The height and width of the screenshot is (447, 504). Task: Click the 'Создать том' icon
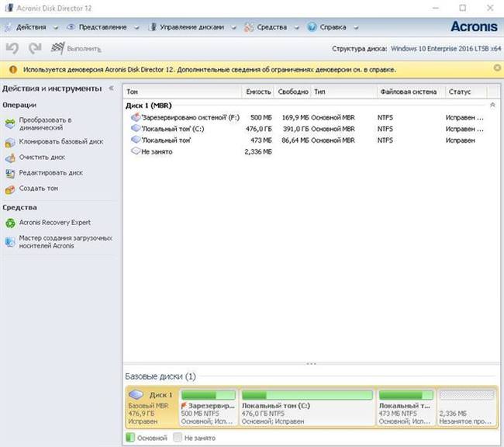[10, 189]
